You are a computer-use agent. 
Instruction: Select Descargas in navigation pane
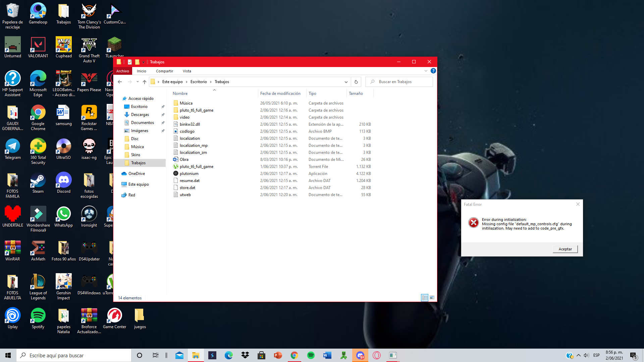(140, 115)
